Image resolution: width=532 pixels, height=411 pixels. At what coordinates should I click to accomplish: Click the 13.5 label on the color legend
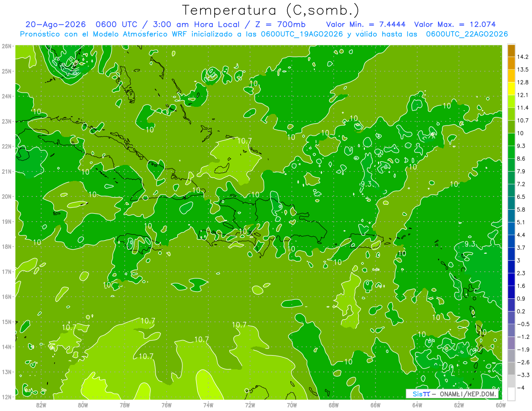(x=523, y=70)
